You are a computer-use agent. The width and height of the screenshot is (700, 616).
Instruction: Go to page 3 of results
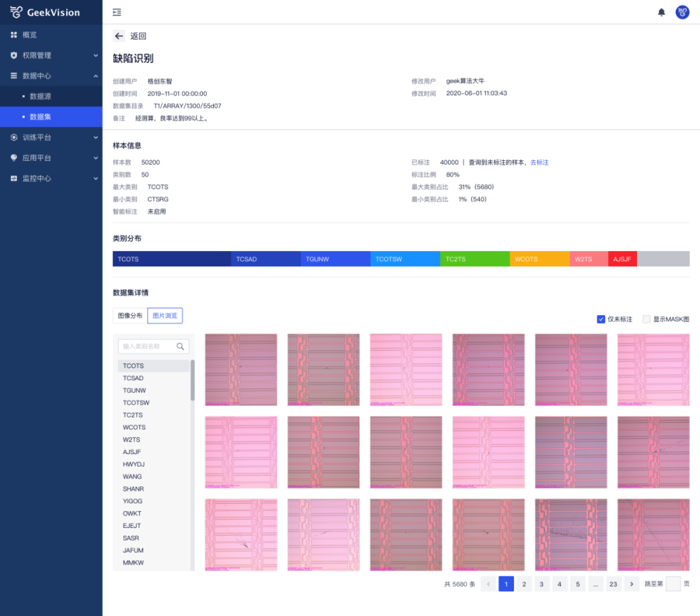coord(541,584)
